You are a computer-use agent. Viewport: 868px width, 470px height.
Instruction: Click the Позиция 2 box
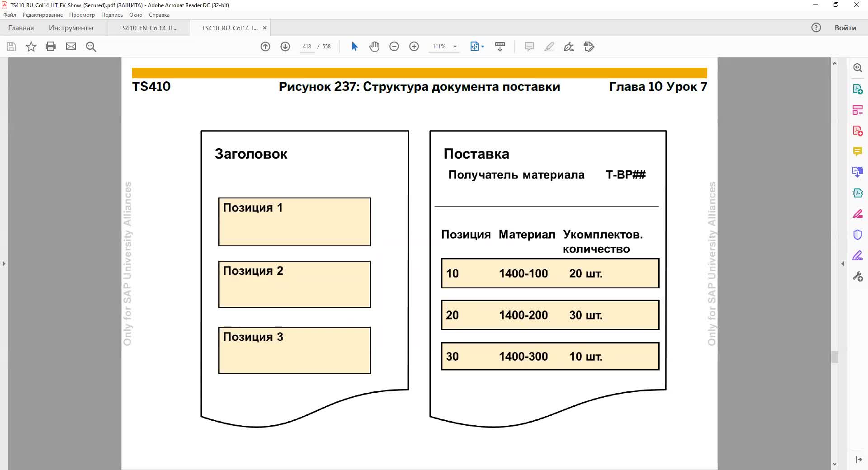pyautogui.click(x=294, y=284)
